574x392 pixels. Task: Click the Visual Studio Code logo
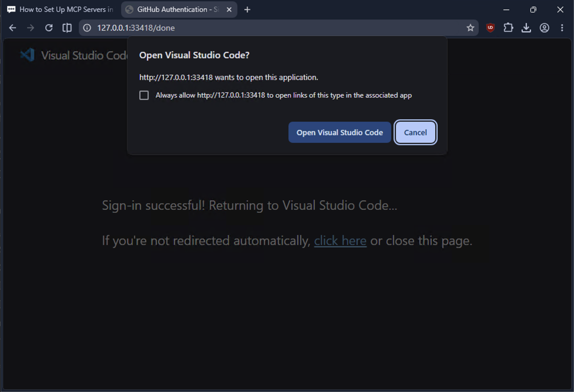[x=27, y=55]
